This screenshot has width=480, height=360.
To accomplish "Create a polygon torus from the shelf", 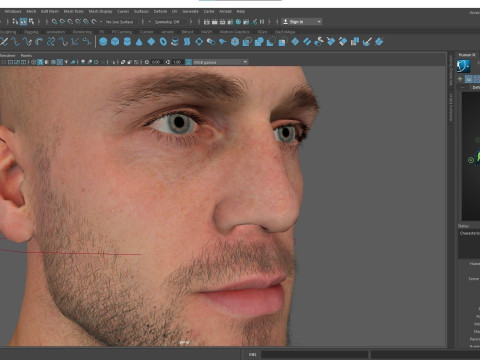I will click(163, 42).
